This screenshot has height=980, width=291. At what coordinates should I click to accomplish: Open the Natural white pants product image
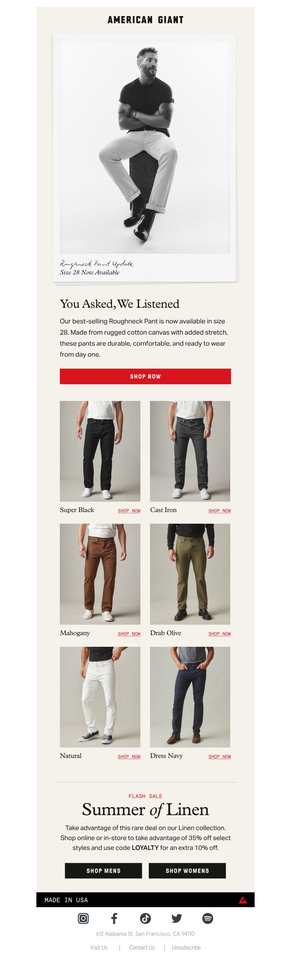click(x=100, y=697)
